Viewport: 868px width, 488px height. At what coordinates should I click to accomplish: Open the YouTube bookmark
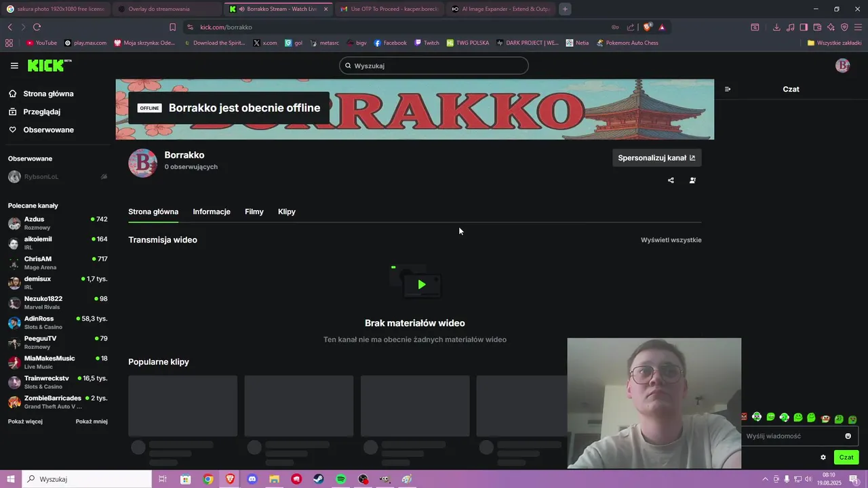point(41,43)
